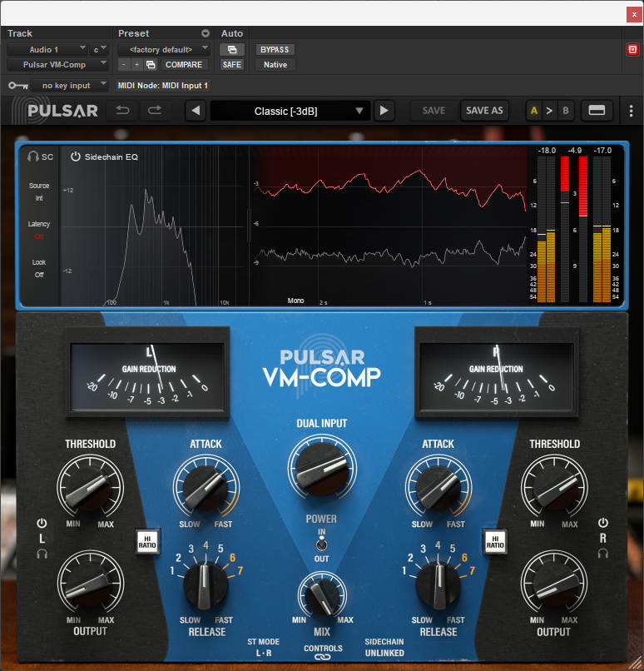Screen dimensions: 644x671
Task: Open the Preset section menu arrow
Action: 206,33
